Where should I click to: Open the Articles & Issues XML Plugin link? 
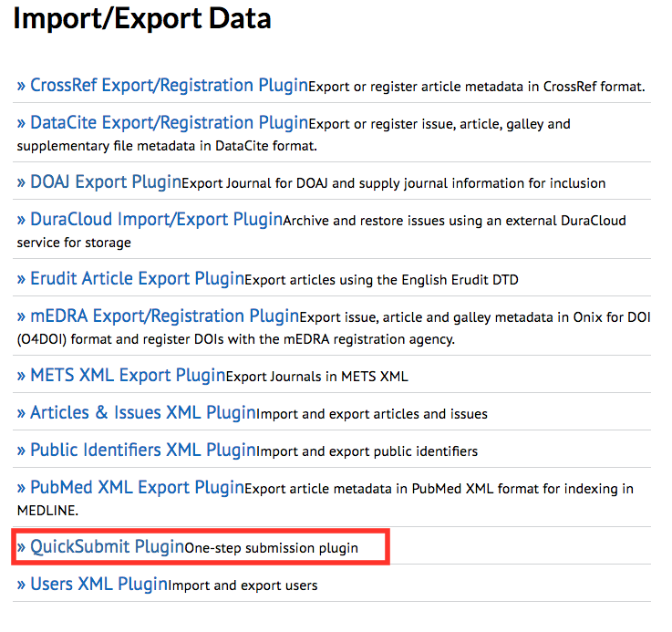(143, 412)
